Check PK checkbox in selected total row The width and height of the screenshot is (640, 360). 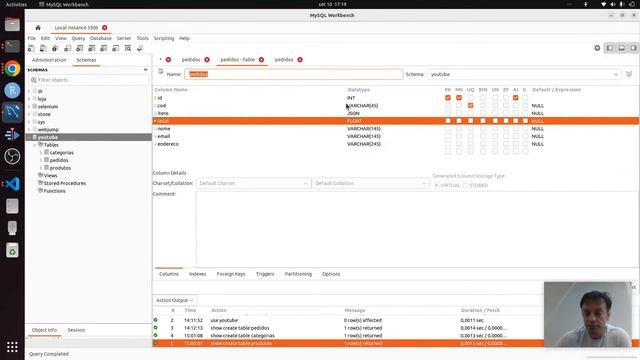coord(448,121)
